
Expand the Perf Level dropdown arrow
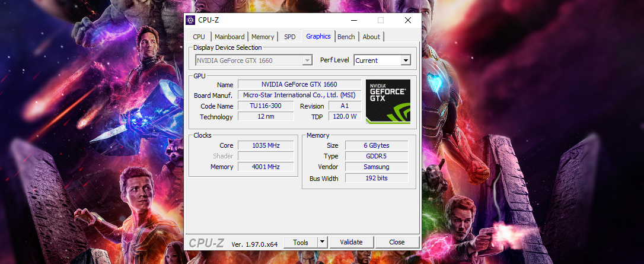pyautogui.click(x=406, y=61)
